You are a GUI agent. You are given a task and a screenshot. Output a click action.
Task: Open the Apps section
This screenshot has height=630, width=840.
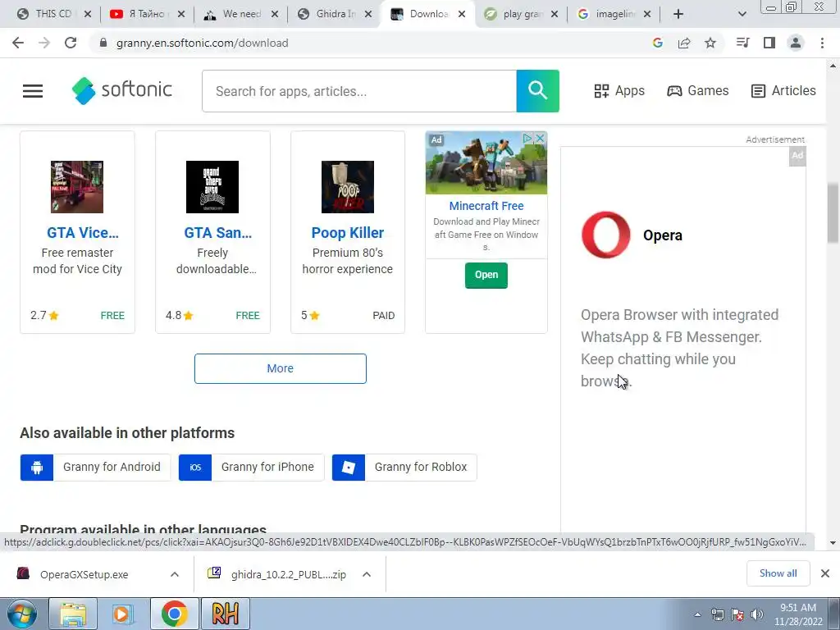[619, 90]
